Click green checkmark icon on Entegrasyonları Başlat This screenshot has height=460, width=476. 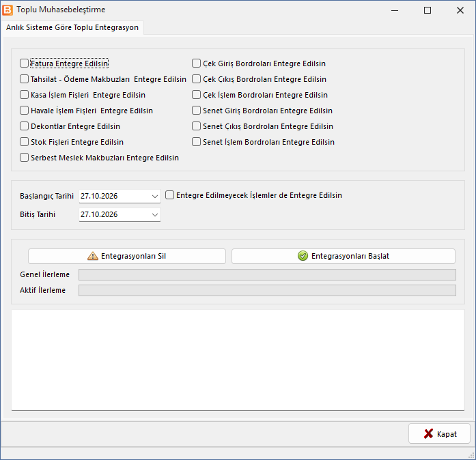303,256
